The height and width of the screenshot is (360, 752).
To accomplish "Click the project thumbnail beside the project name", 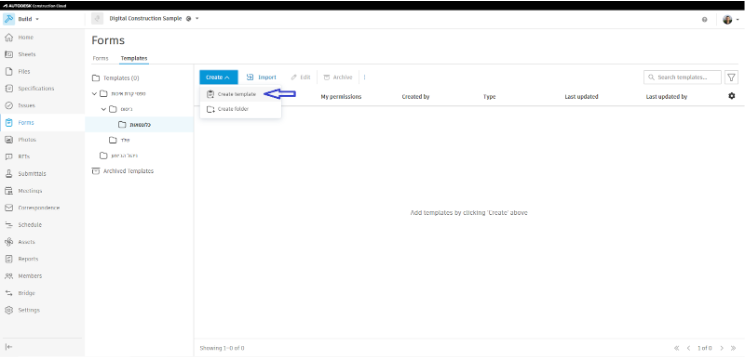I will (x=97, y=19).
